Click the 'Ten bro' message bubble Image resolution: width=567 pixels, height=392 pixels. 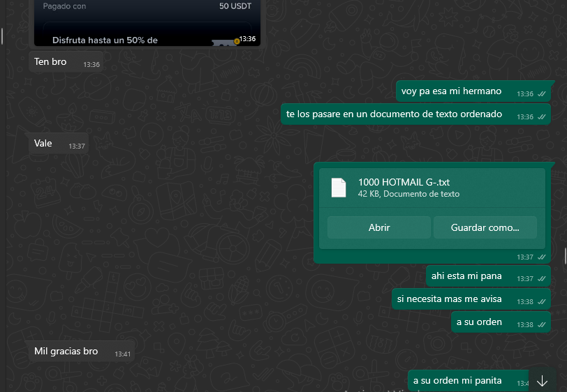50,62
